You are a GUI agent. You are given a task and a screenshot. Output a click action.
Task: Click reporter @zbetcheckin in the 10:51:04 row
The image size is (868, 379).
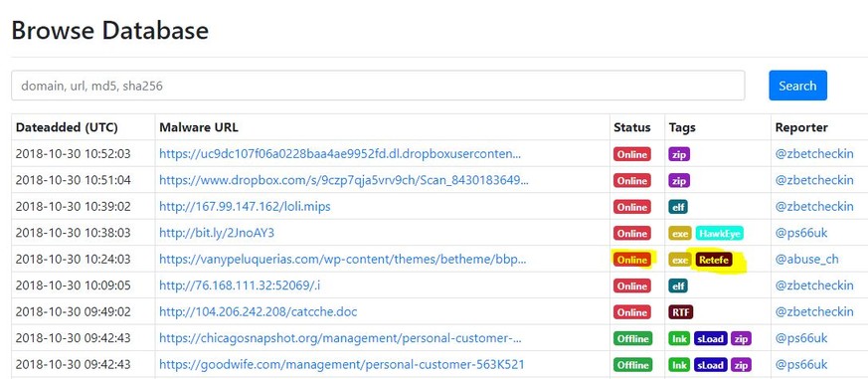pos(814,180)
